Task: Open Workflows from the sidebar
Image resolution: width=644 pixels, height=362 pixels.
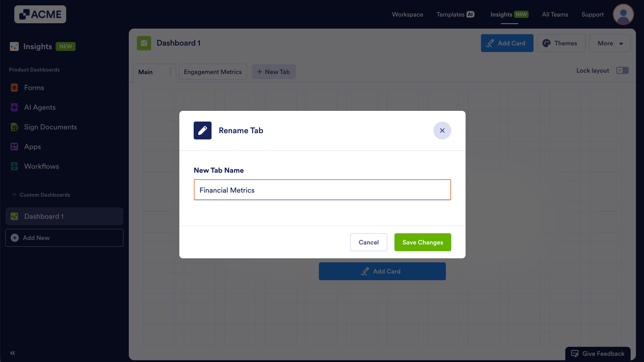Action: coord(14,166)
